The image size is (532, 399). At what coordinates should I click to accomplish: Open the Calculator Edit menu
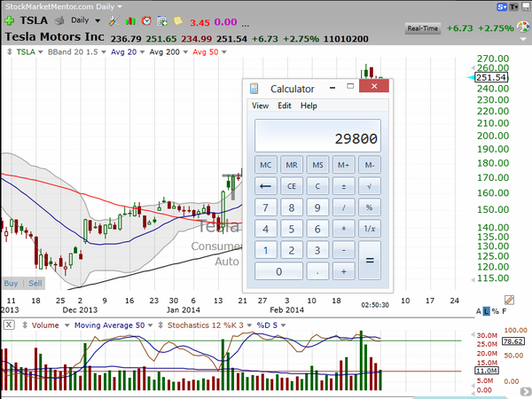285,106
